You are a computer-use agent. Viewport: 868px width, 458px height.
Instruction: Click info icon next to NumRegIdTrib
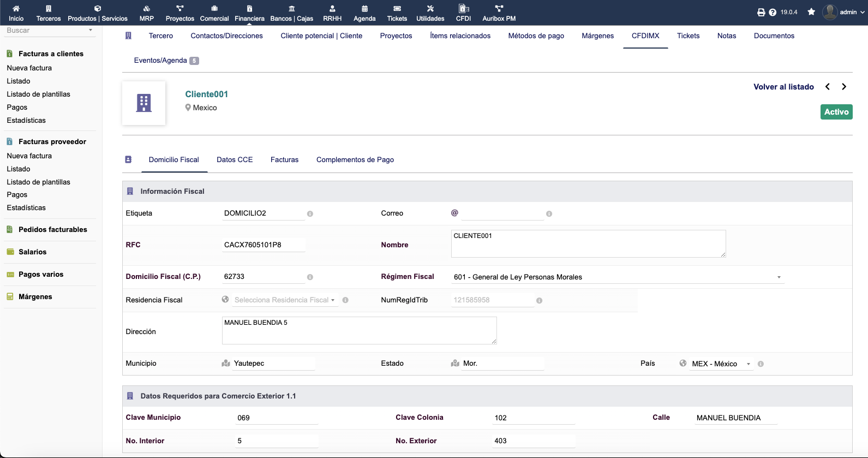(539, 301)
